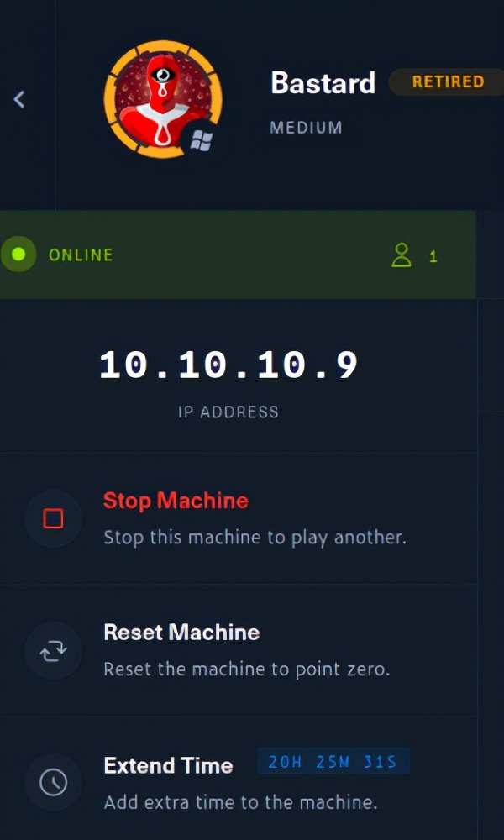The height and width of the screenshot is (840, 504).
Task: Click the 10.10.10.9 IP address
Action: tap(228, 366)
